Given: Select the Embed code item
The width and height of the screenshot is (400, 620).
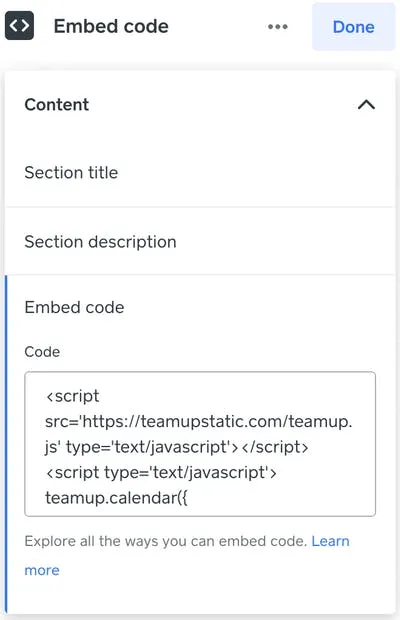Looking at the screenshot, I should point(74,308).
